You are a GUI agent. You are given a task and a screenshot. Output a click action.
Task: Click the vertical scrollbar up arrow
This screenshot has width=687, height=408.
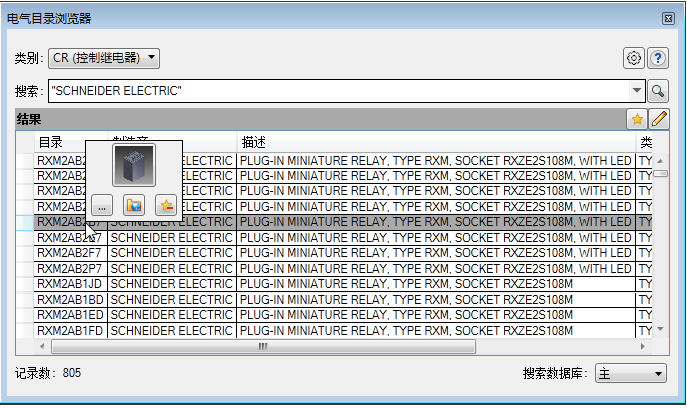[660, 161]
